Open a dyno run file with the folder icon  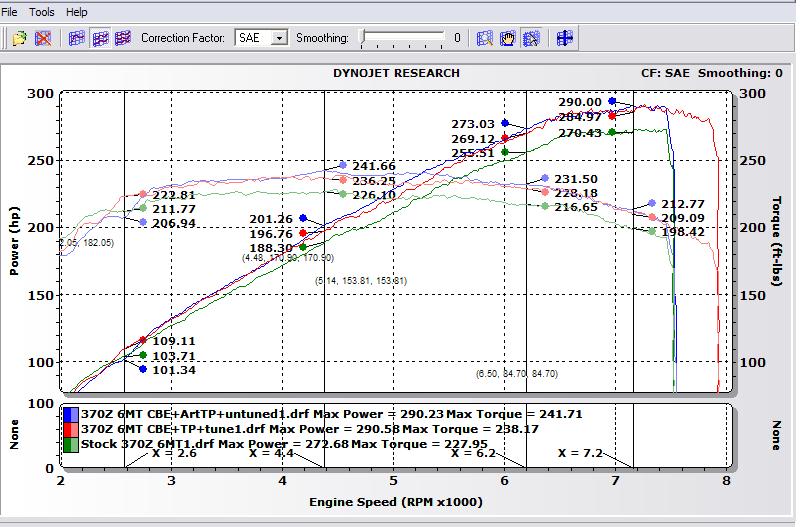coord(19,38)
